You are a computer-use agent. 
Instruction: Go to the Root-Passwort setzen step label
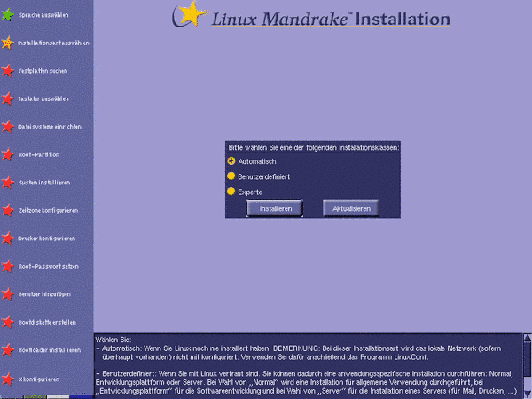[47, 266]
